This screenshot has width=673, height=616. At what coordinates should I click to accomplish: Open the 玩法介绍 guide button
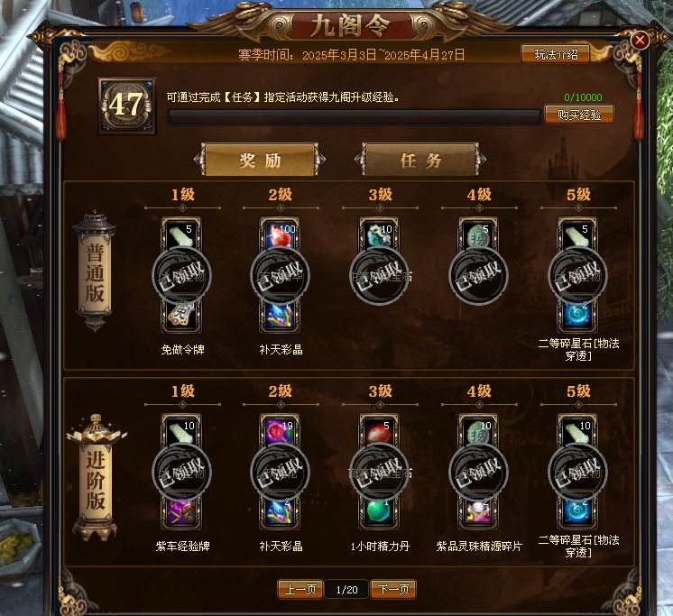tap(556, 54)
